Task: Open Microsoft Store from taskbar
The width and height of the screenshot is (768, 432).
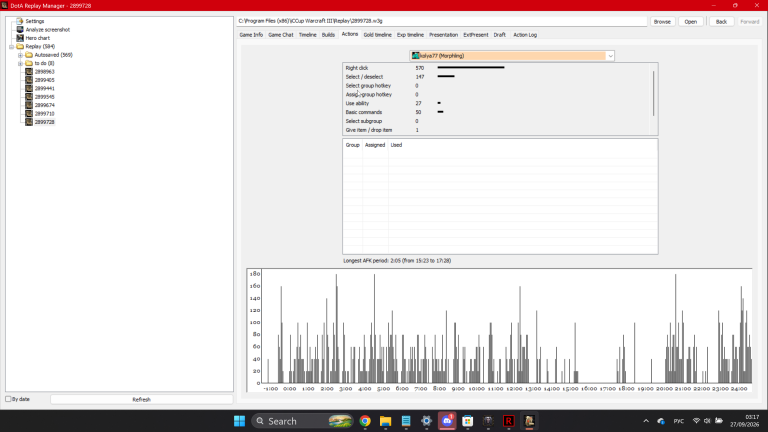Action: coord(468,421)
